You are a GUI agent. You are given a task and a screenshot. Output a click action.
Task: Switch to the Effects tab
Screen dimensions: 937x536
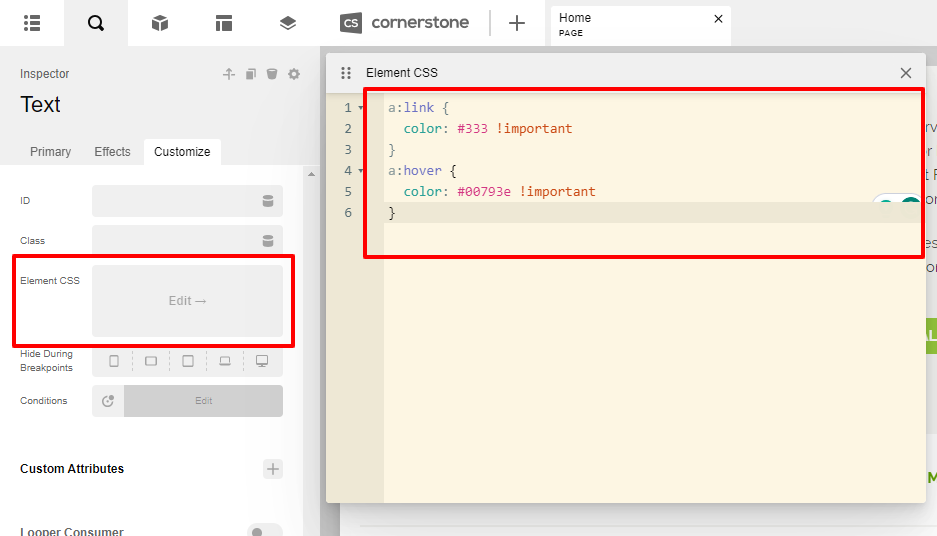click(x=112, y=152)
